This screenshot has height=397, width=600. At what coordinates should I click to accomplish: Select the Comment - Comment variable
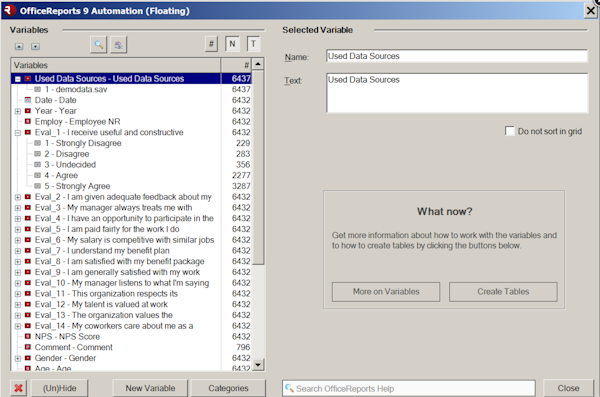pos(73,347)
